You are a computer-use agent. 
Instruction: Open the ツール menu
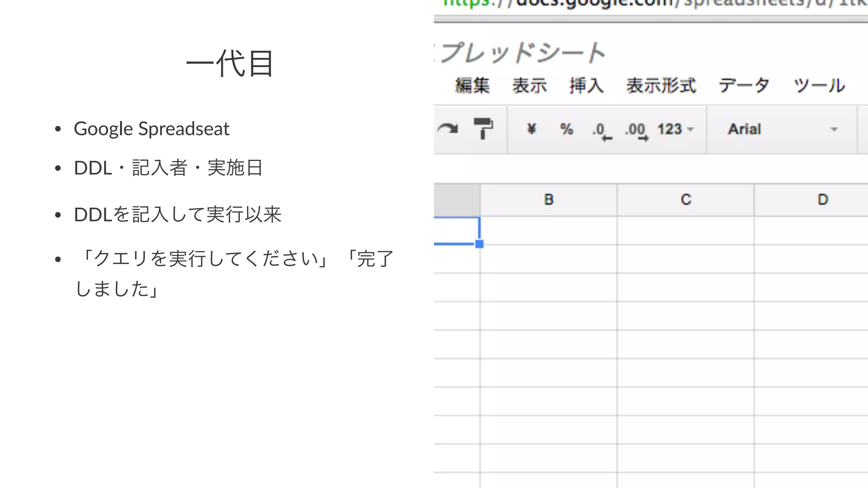pos(819,85)
